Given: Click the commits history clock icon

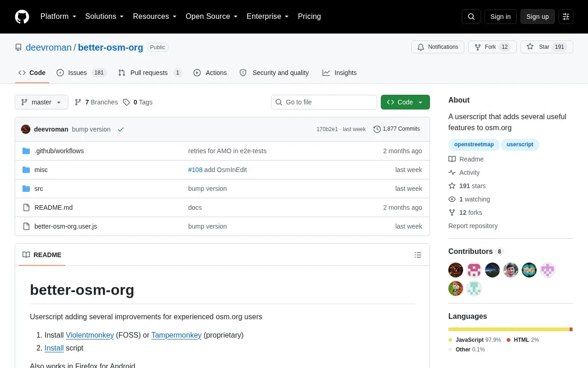Looking at the screenshot, I should pos(377,129).
